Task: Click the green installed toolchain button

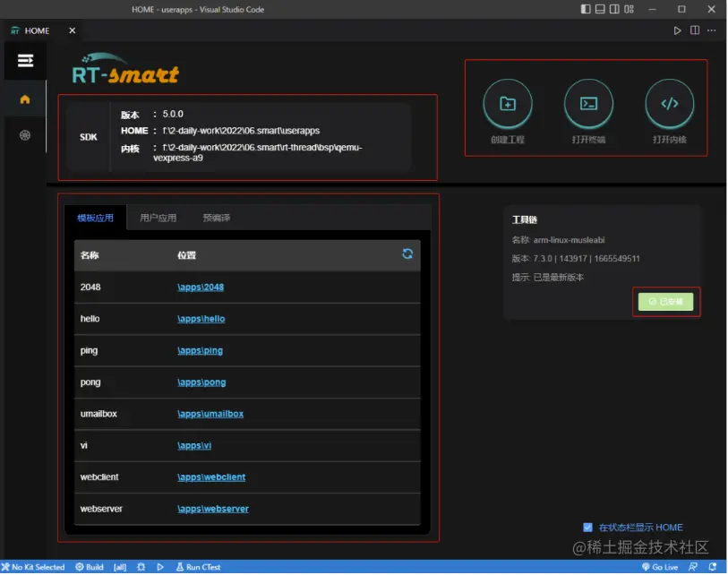Action: 666,302
